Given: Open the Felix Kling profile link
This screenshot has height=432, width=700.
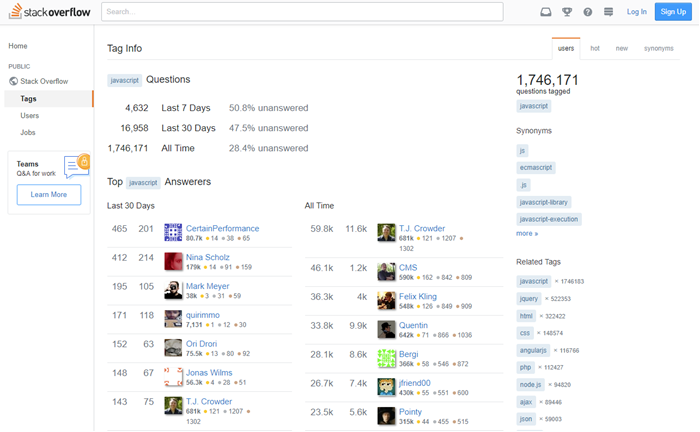Looking at the screenshot, I should tap(418, 296).
